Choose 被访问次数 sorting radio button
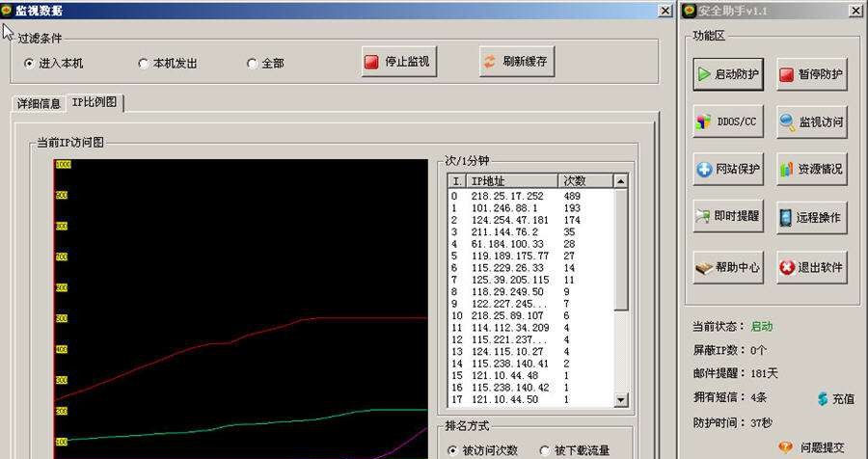The image size is (868, 459). pos(483,450)
